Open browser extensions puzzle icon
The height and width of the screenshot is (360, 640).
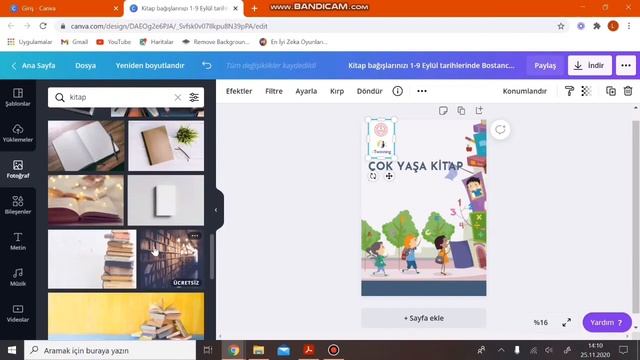597,26
